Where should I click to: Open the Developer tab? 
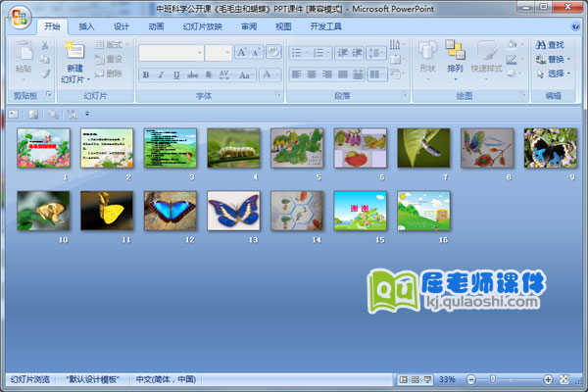coord(326,26)
